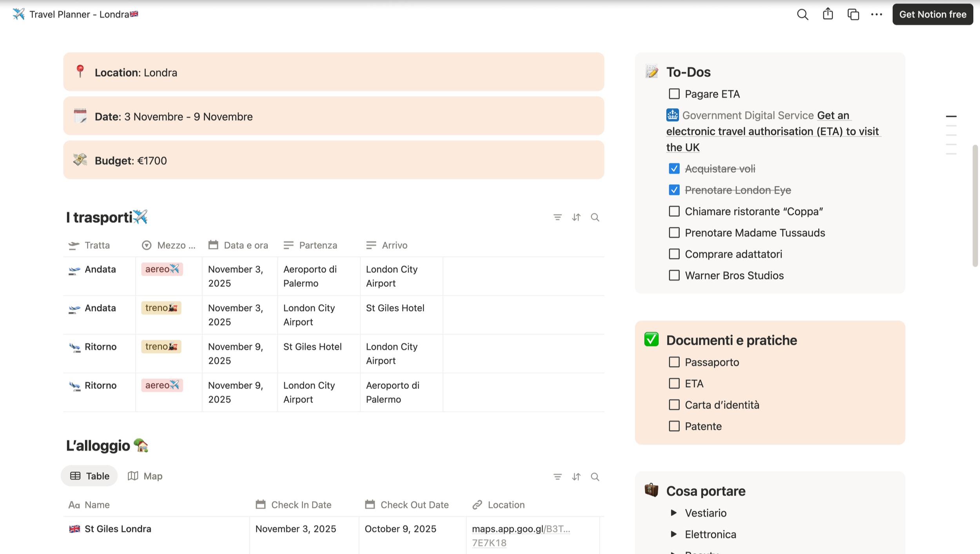The height and width of the screenshot is (554, 980).
Task: Click sort icon in L'alloggio table
Action: [576, 477]
